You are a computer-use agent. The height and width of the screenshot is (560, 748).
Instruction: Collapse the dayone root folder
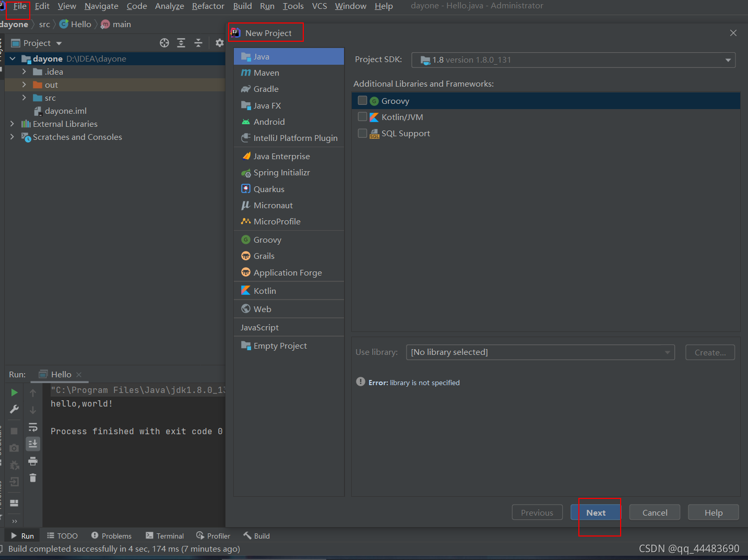13,58
